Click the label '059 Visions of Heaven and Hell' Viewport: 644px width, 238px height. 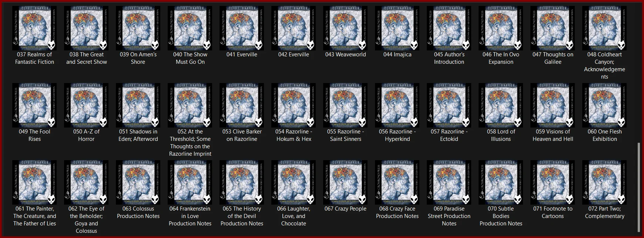point(553,135)
